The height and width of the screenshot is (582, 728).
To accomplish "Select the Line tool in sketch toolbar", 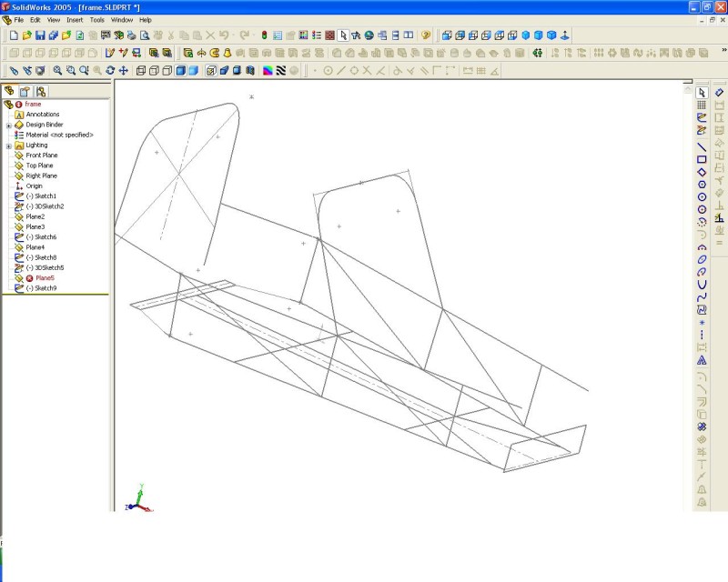I will pyautogui.click(x=702, y=146).
